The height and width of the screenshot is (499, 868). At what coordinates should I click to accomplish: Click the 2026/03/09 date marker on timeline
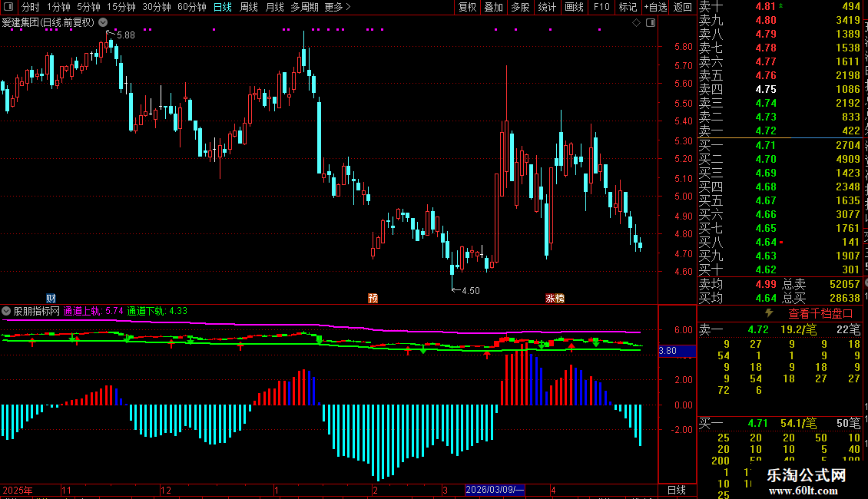(x=495, y=490)
